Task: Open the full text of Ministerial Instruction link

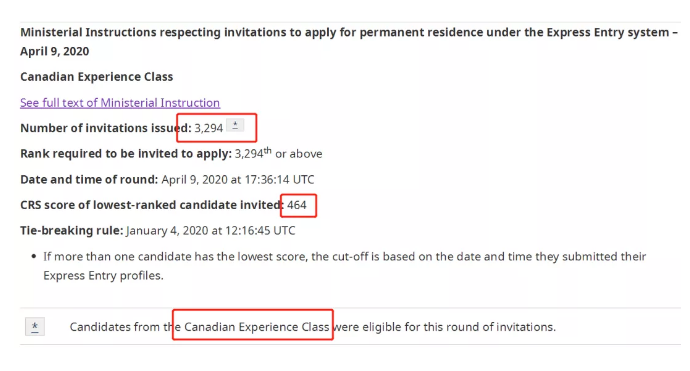Action: [120, 103]
